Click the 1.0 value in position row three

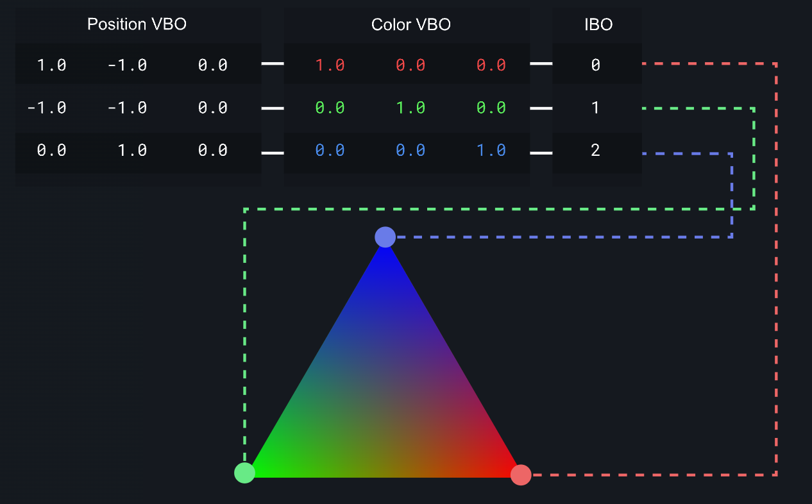pos(132,150)
